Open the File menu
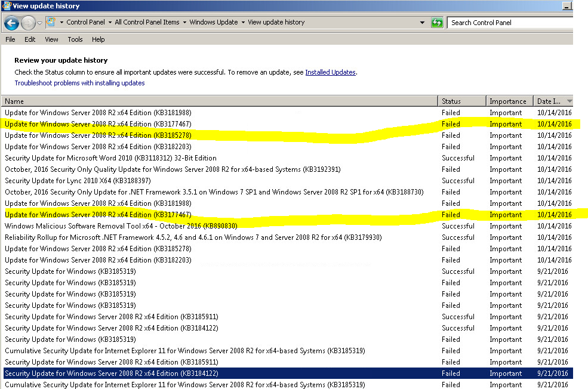The height and width of the screenshot is (389, 588). pos(10,39)
